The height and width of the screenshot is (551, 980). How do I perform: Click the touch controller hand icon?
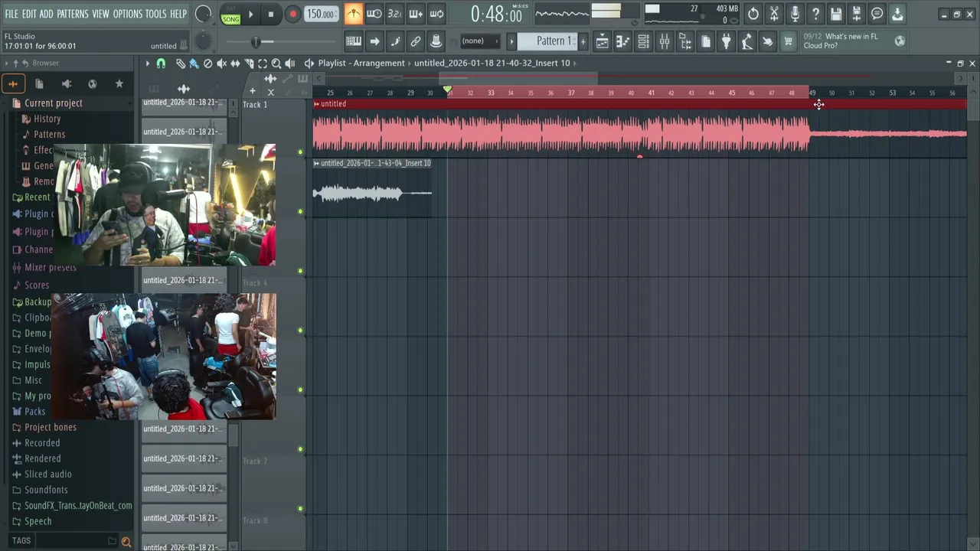(768, 41)
